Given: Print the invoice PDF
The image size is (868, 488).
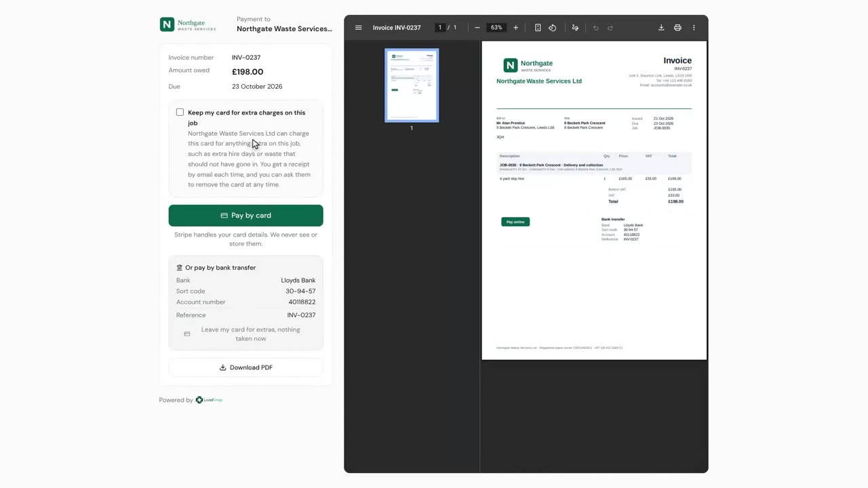Looking at the screenshot, I should [677, 28].
